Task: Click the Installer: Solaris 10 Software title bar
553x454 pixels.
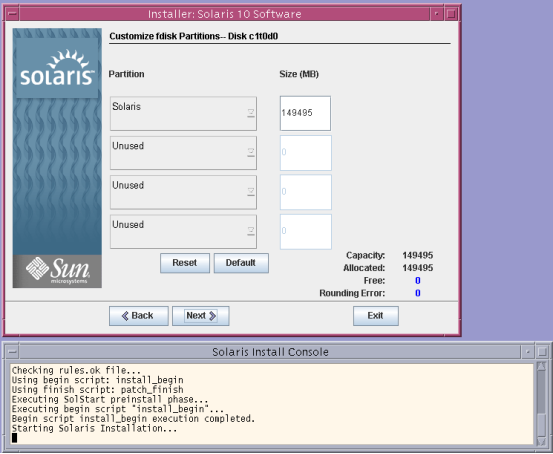Action: pyautogui.click(x=225, y=14)
